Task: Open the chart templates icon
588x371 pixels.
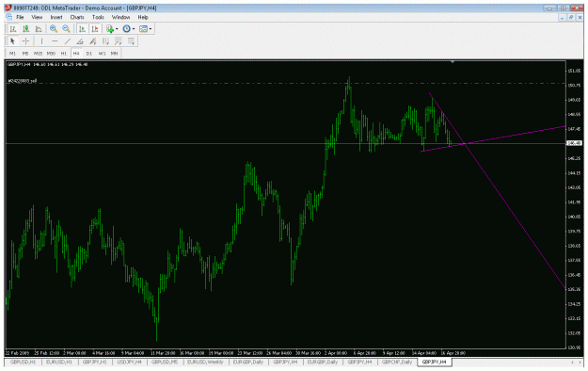Action: (x=143, y=29)
